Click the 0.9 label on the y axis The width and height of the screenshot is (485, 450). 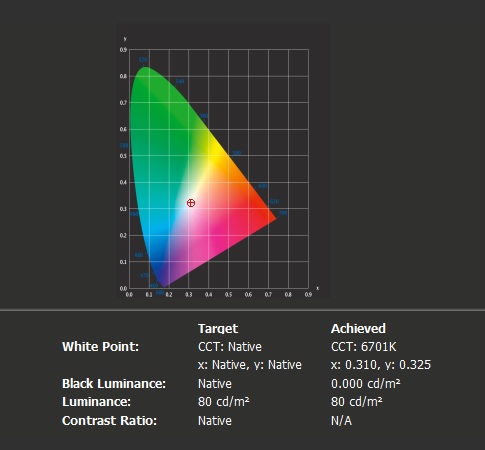click(123, 50)
